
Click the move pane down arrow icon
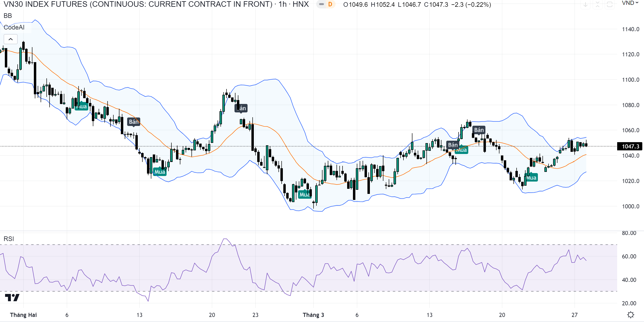pyautogui.click(x=585, y=5)
